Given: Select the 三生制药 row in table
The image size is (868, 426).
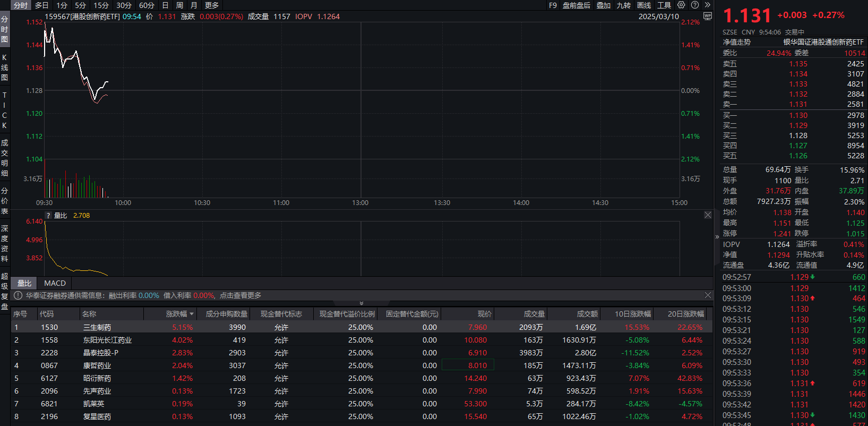Looking at the screenshot, I should 97,327.
